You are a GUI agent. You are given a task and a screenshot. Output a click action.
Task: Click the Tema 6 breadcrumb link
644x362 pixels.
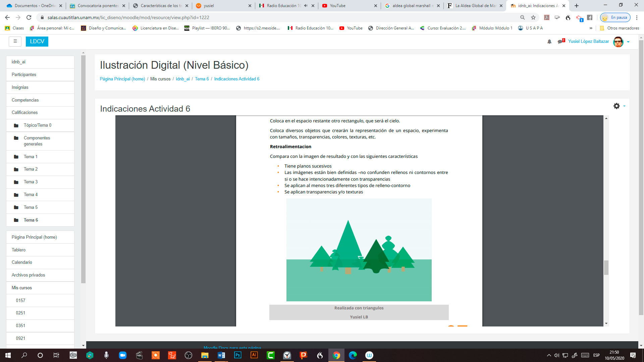[202, 79]
